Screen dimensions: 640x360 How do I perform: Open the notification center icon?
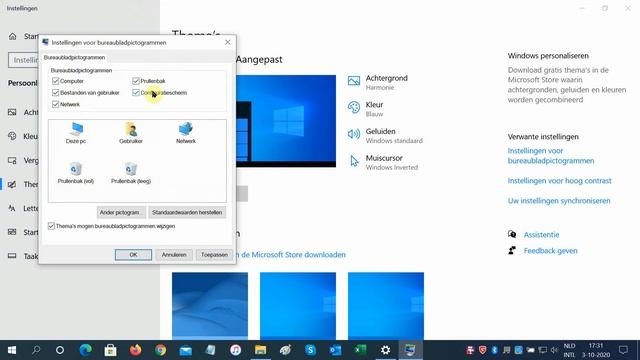pos(623,350)
